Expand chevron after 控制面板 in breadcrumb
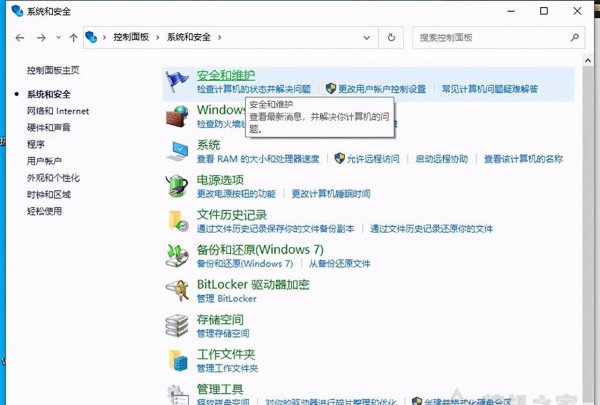Screen dimensions: 600x405 (158, 38)
